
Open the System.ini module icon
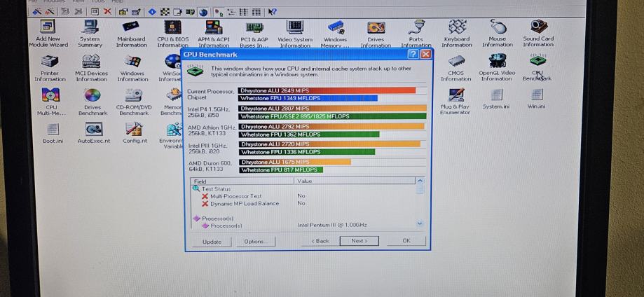(496, 99)
